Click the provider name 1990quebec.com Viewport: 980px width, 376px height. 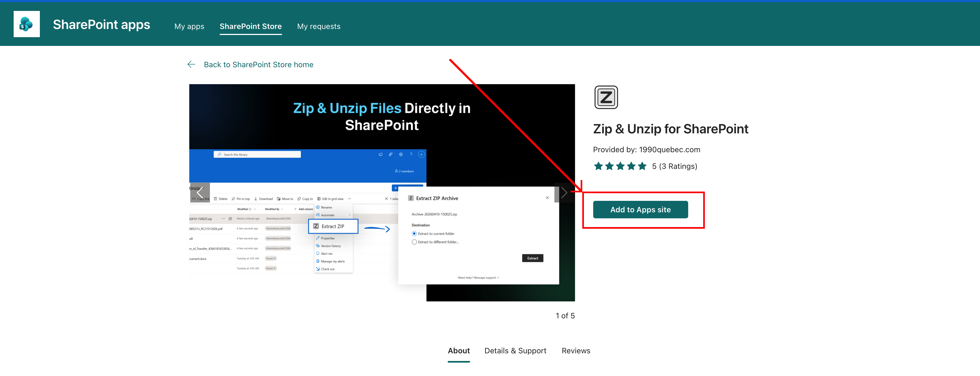670,150
